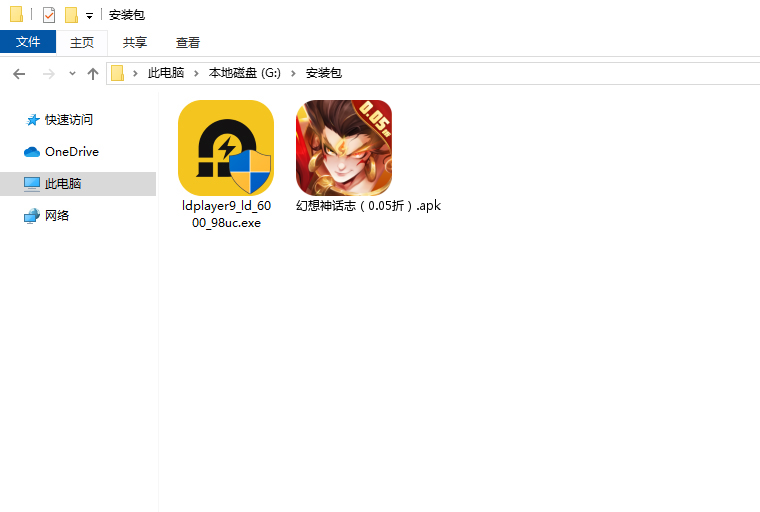Open Customize Quick Access Toolbar dropdown

89,16
